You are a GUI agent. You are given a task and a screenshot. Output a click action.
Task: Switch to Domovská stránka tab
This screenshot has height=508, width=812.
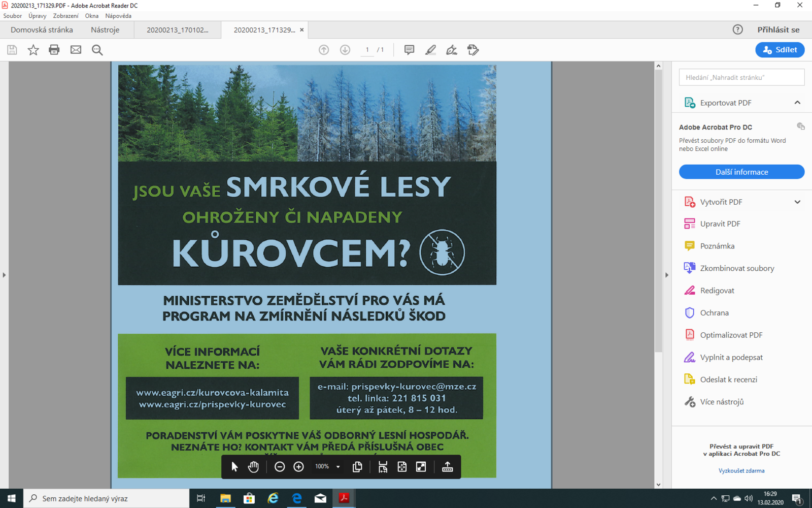[x=42, y=29]
